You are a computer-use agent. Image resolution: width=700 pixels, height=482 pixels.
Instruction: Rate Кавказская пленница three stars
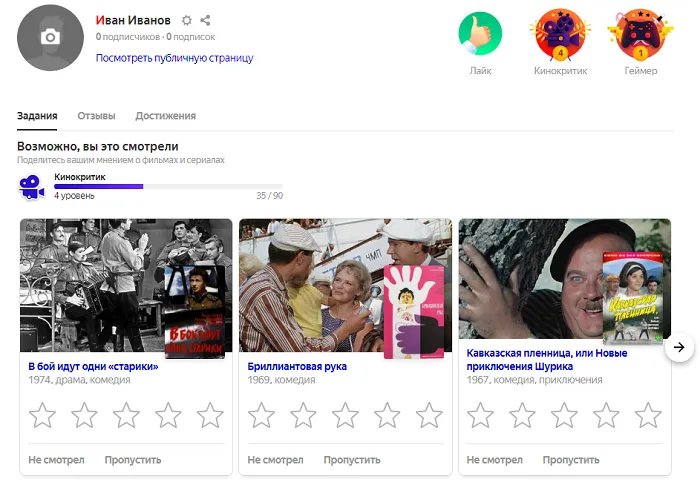click(x=564, y=415)
